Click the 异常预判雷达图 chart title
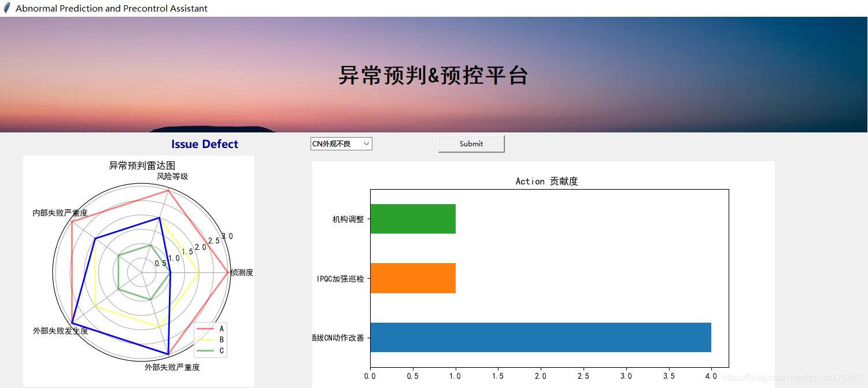The height and width of the screenshot is (388, 868). (x=142, y=165)
